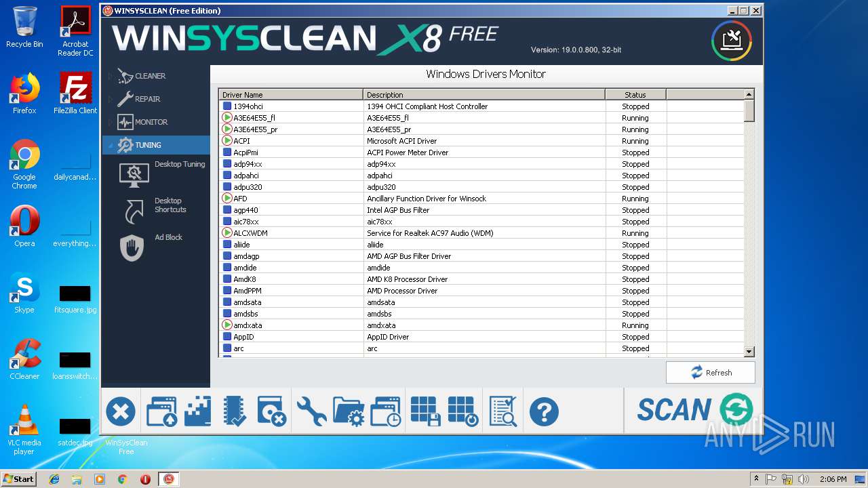
Task: Click the folder with gear icon
Action: pyautogui.click(x=349, y=411)
